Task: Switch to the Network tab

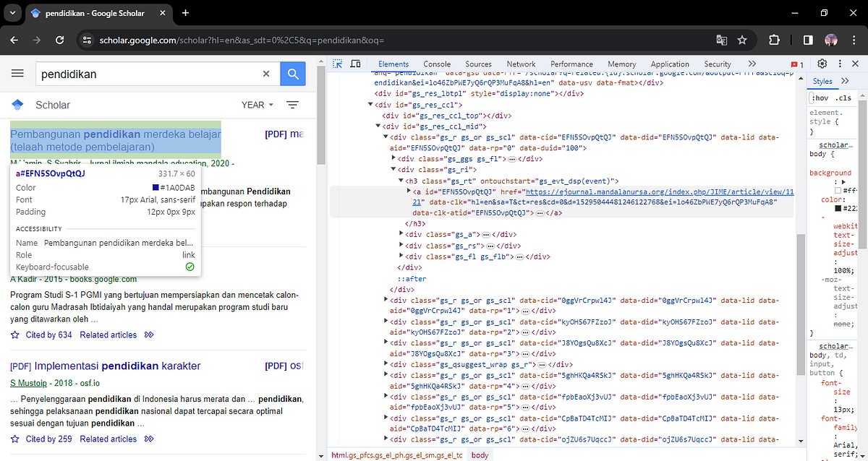Action: (521, 64)
